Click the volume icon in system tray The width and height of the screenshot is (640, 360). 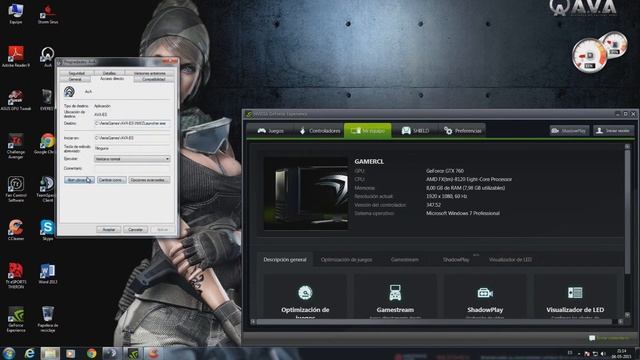[x=603, y=353]
